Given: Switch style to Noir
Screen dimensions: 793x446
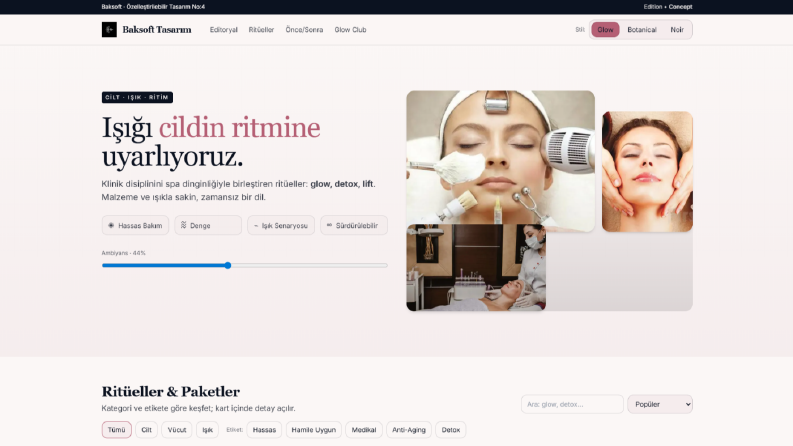Looking at the screenshot, I should (x=677, y=30).
